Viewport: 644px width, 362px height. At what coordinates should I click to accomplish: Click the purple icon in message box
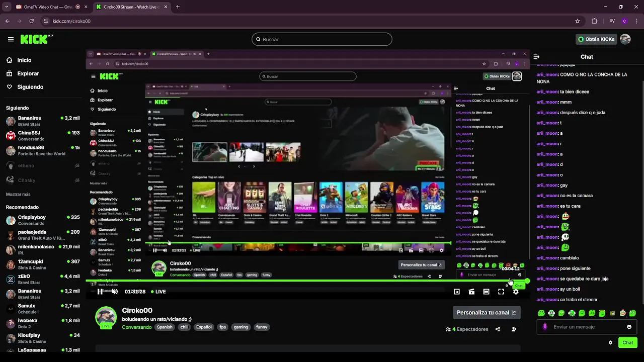[x=545, y=327]
